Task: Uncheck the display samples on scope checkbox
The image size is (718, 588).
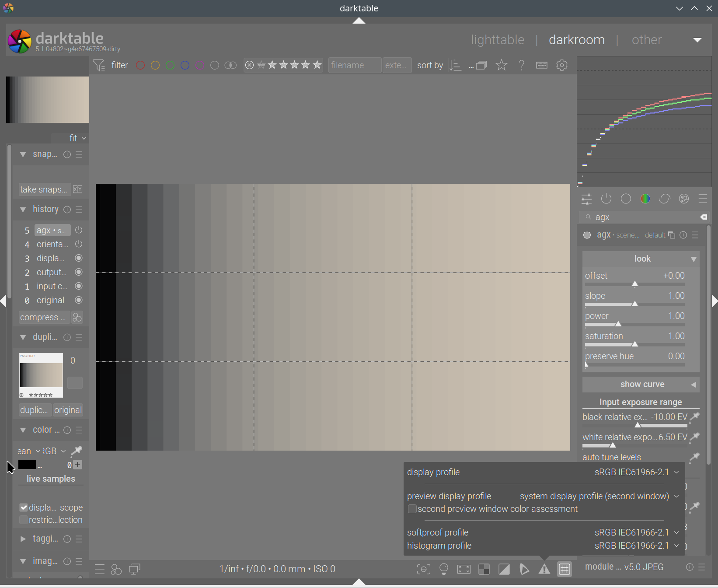Action: coord(24,507)
